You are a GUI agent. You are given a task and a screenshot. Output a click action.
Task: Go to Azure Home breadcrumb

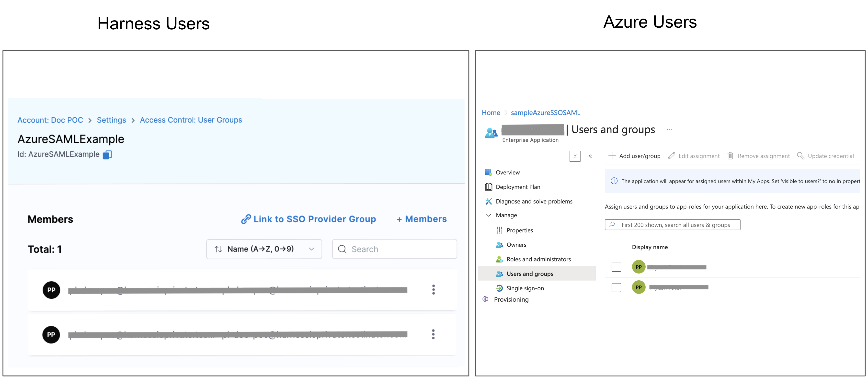coord(491,113)
